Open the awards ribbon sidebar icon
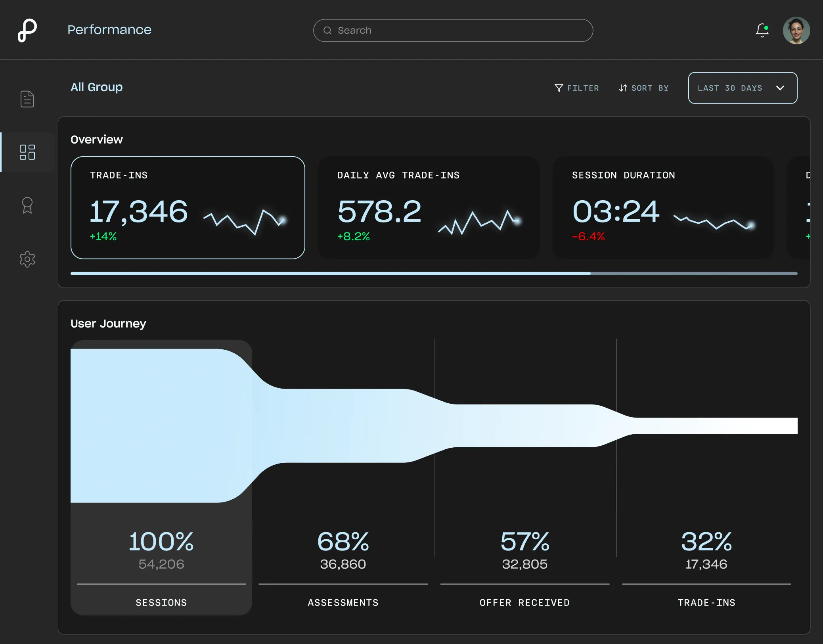This screenshot has height=644, width=823. pyautogui.click(x=27, y=205)
